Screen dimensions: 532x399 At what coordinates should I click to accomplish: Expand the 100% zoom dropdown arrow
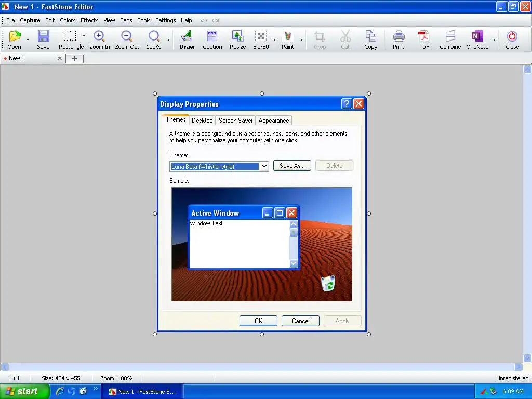click(x=169, y=39)
